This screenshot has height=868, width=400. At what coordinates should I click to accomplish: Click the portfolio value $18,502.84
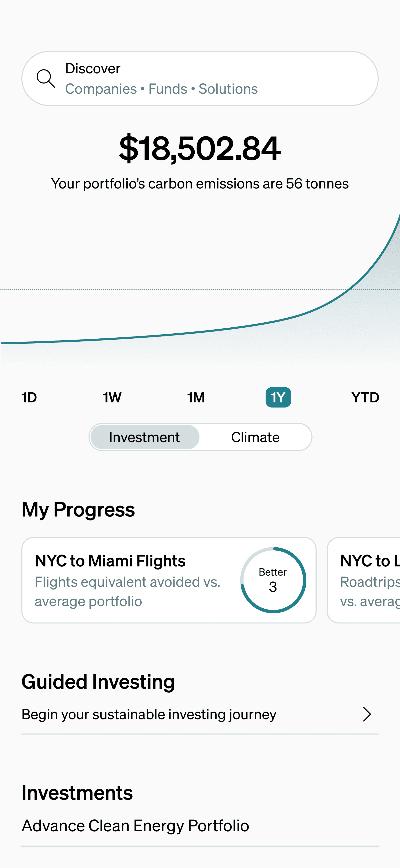[x=200, y=148]
